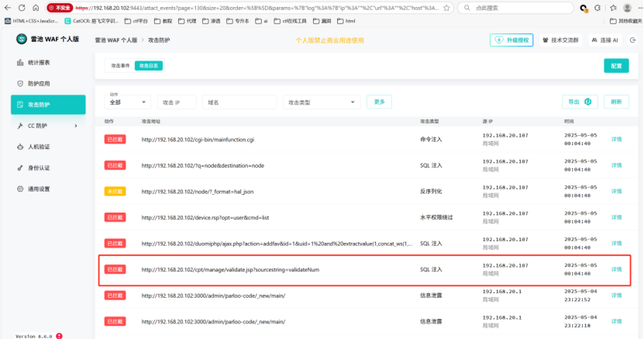Screen dimensions: 644x339
Task: Open the 攻击类型 dropdown filter
Action: (322, 102)
